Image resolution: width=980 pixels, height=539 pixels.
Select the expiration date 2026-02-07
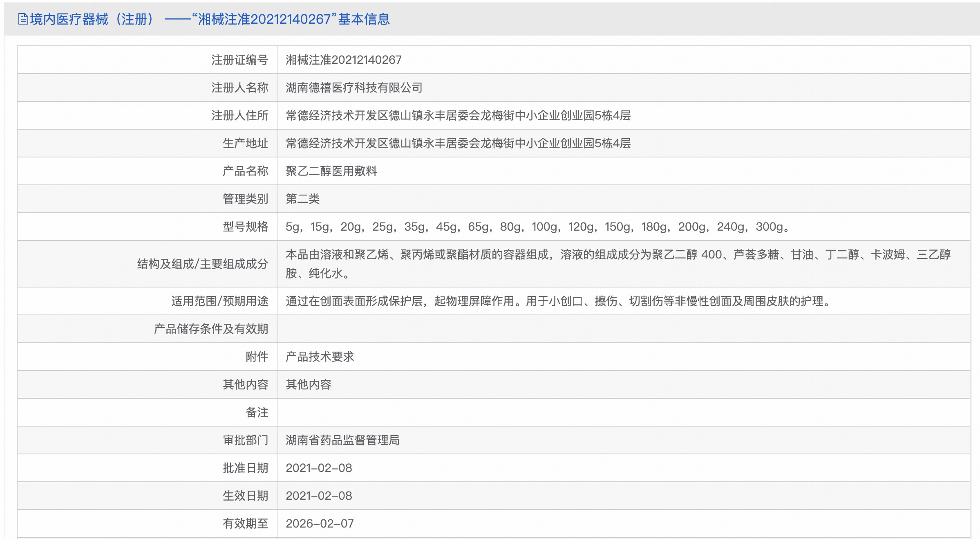pyautogui.click(x=319, y=523)
